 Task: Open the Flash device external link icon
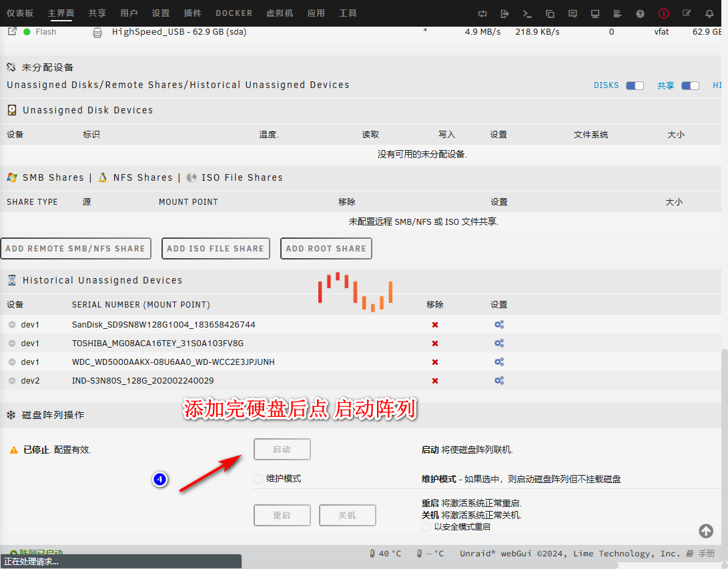click(11, 31)
